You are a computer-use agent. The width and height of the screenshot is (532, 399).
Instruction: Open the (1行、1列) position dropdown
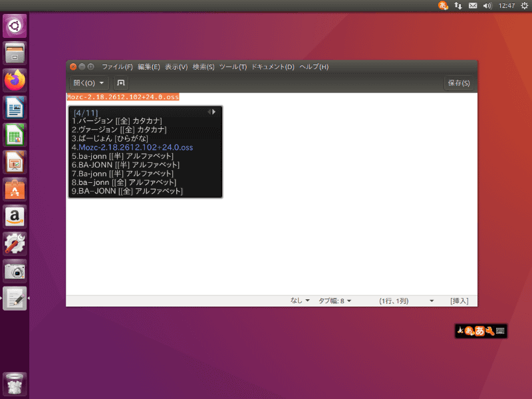click(400, 300)
